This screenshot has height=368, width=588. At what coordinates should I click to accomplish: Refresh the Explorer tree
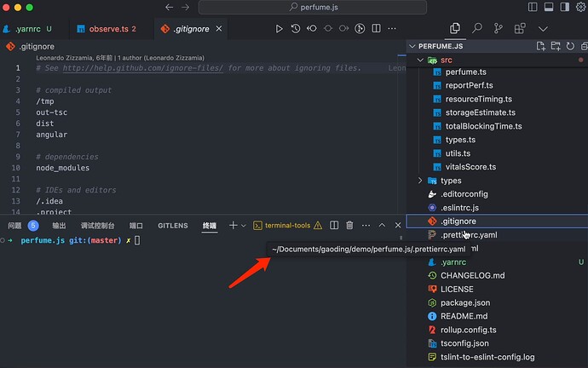pos(570,46)
